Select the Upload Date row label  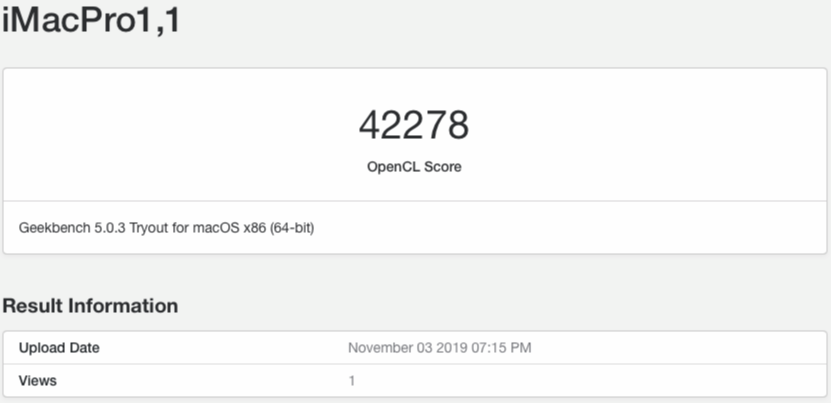[59, 348]
